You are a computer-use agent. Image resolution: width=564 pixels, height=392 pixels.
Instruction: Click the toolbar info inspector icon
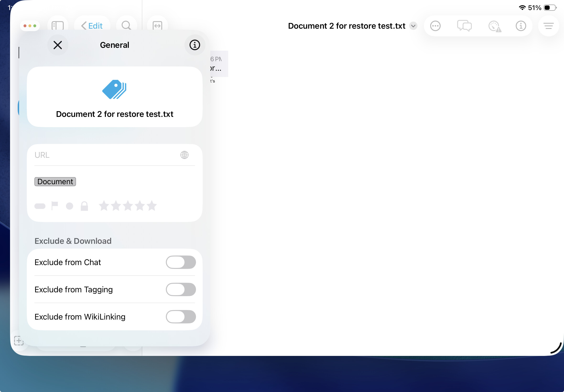click(x=521, y=26)
